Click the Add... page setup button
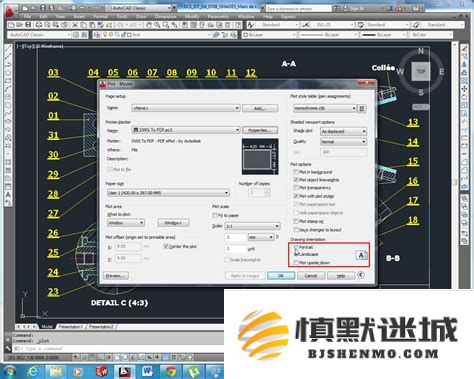The image size is (474, 379). pos(260,108)
